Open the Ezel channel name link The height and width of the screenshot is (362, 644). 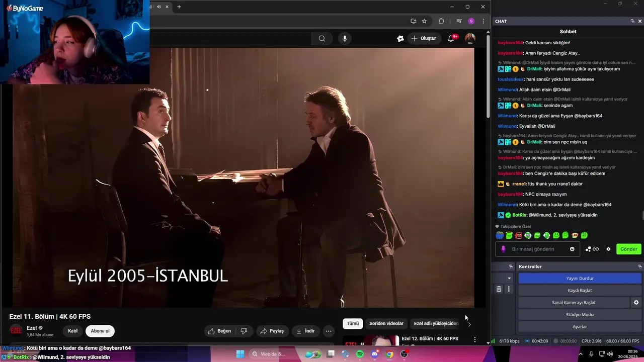tap(32, 328)
